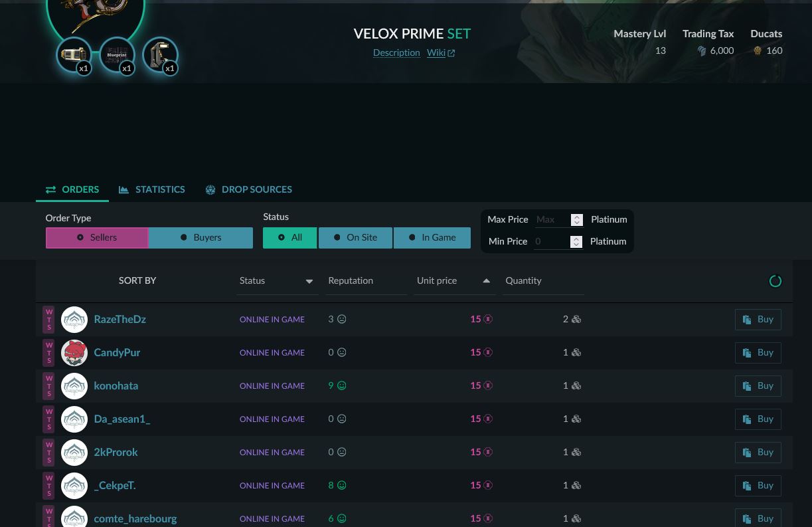Click the WTS badge on 2kProrok row
812x527 pixels.
click(48, 453)
